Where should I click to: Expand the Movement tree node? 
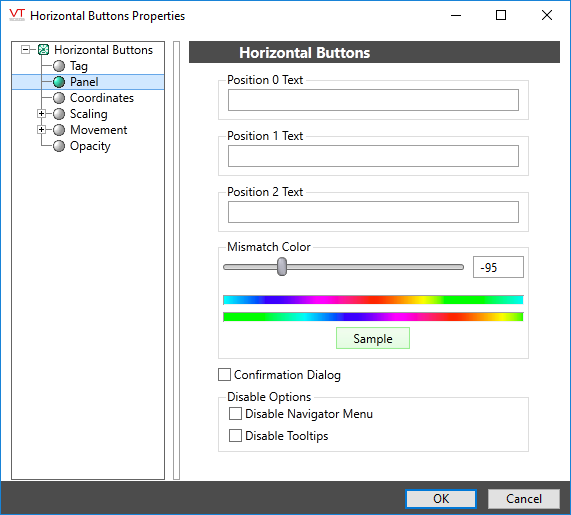[x=41, y=130]
